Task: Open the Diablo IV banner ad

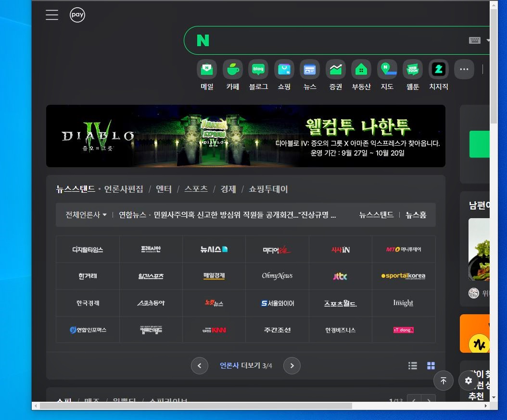Action: point(246,136)
